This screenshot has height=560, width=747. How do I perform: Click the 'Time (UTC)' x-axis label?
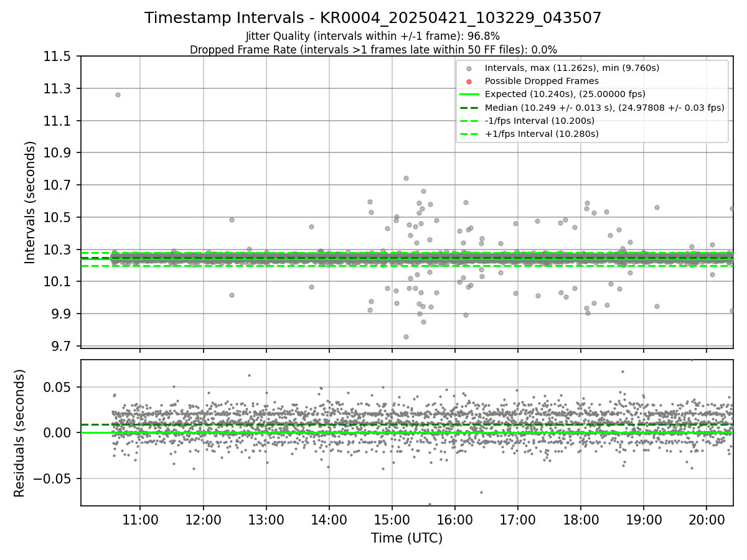click(406, 538)
